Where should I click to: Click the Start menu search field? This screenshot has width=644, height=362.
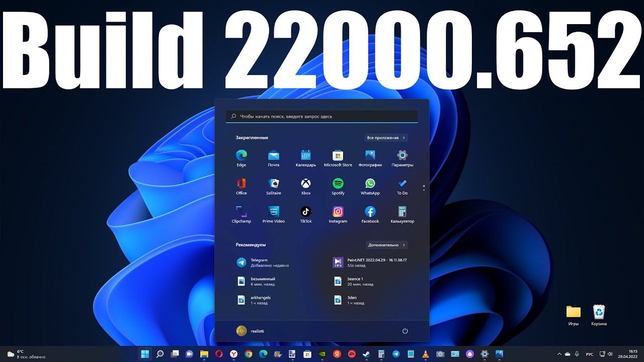[322, 116]
